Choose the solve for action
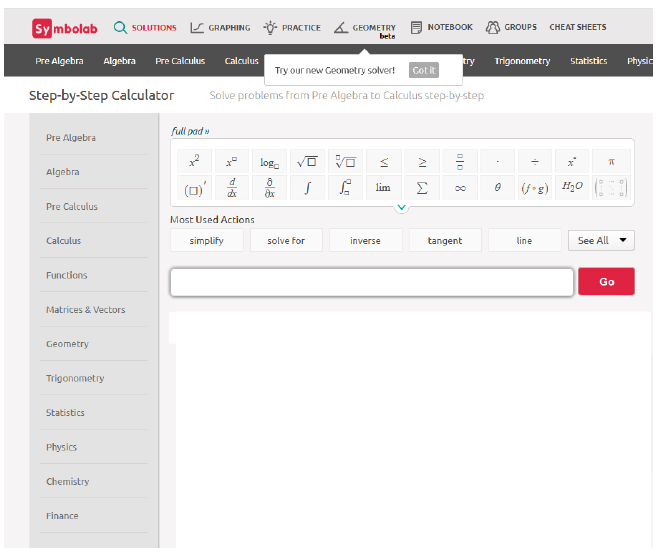 (286, 240)
